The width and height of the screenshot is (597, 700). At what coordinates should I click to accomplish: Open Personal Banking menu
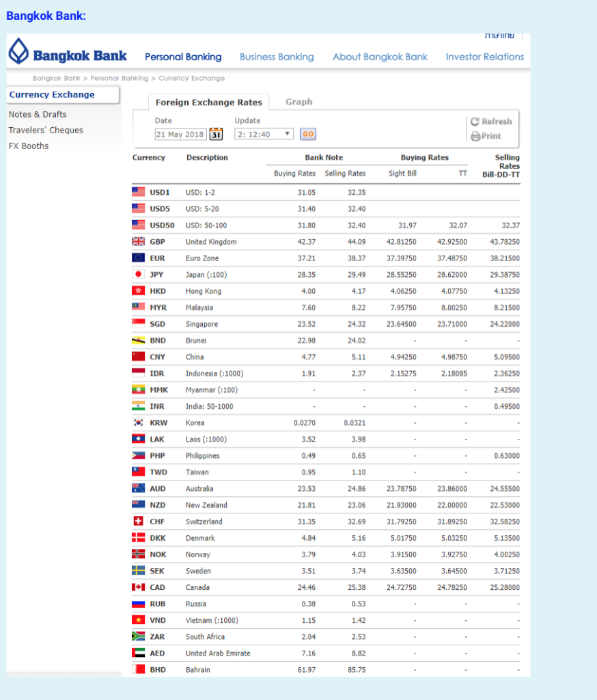coord(183,57)
